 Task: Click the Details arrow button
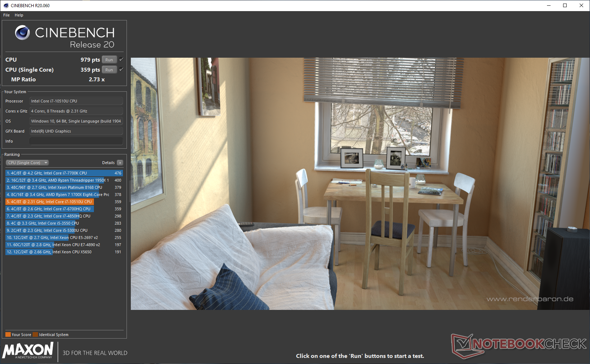[x=120, y=163]
